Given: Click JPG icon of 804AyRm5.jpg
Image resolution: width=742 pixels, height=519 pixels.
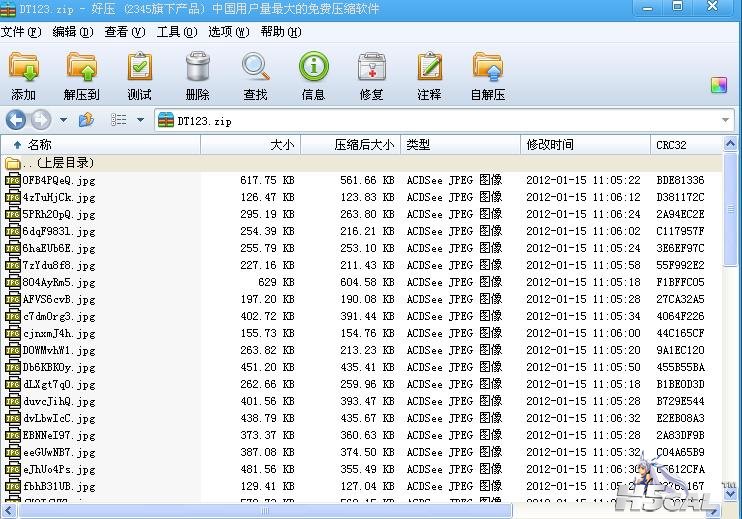Looking at the screenshot, I should [13, 282].
